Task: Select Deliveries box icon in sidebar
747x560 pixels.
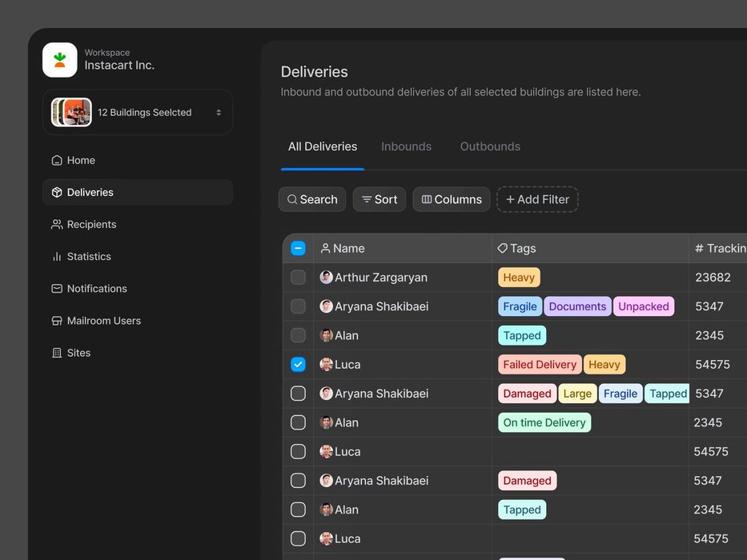Action: [57, 192]
